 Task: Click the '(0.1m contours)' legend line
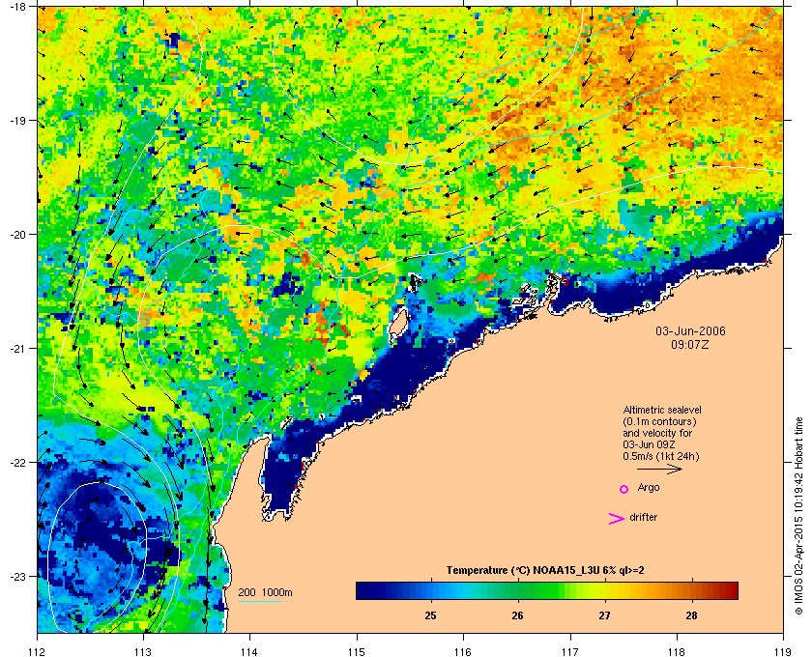[x=659, y=421]
